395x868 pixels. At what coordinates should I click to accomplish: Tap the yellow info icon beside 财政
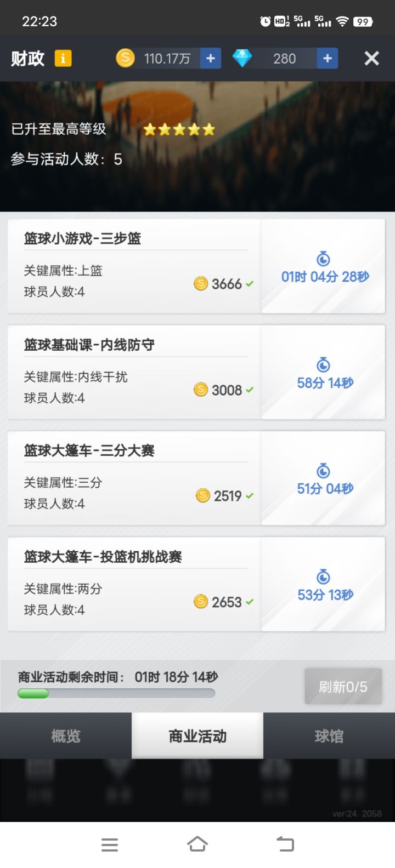[63, 58]
